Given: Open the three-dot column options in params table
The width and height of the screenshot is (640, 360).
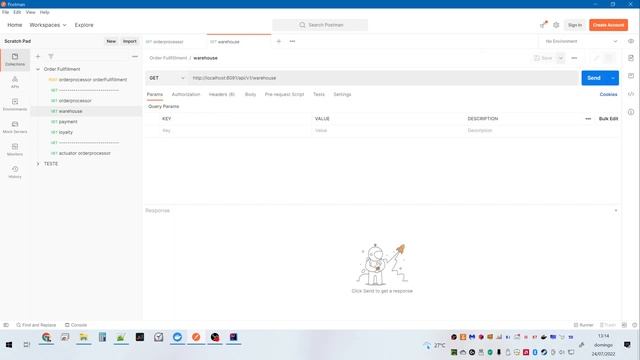Looking at the screenshot, I should click(588, 119).
